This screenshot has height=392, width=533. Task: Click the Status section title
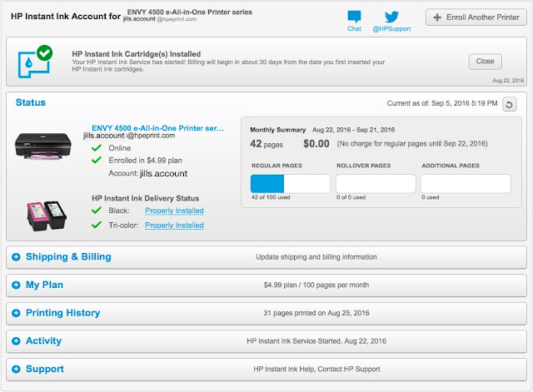[x=31, y=102]
